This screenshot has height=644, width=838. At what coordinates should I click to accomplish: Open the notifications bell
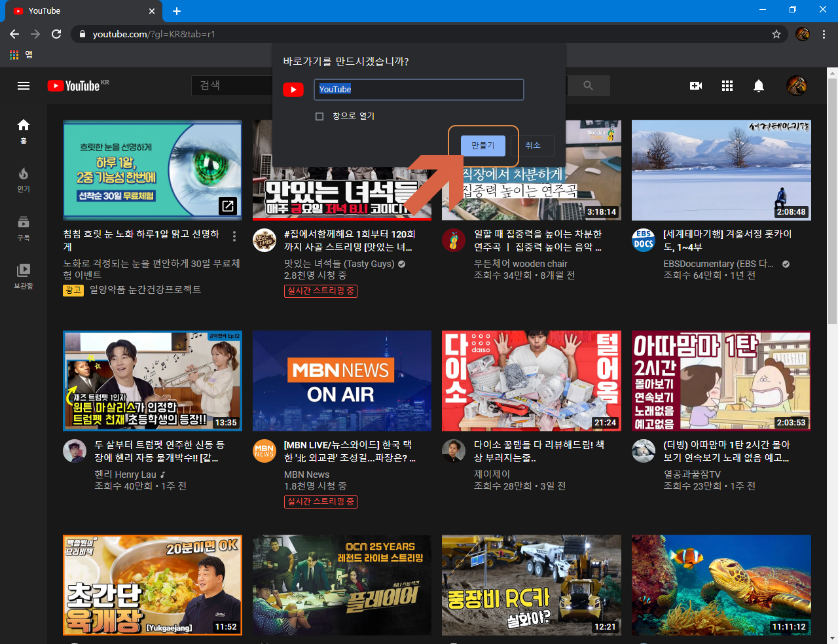[759, 86]
